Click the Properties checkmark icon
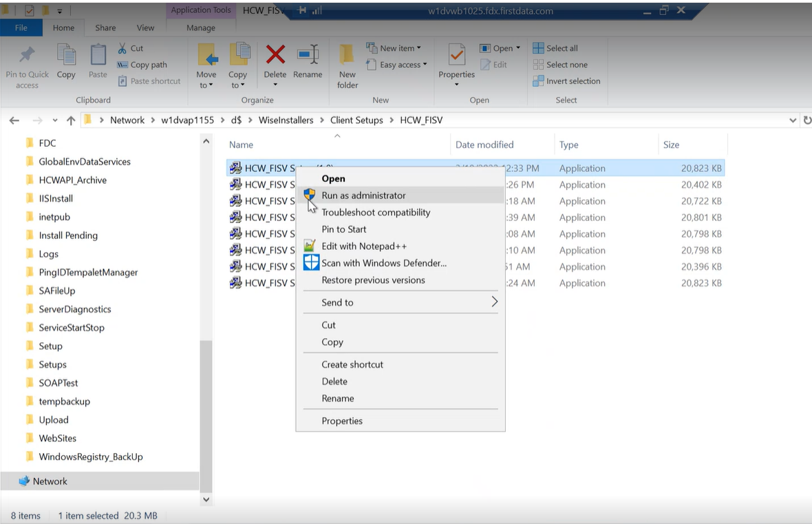Viewport: 812px width, 524px height. [x=457, y=54]
